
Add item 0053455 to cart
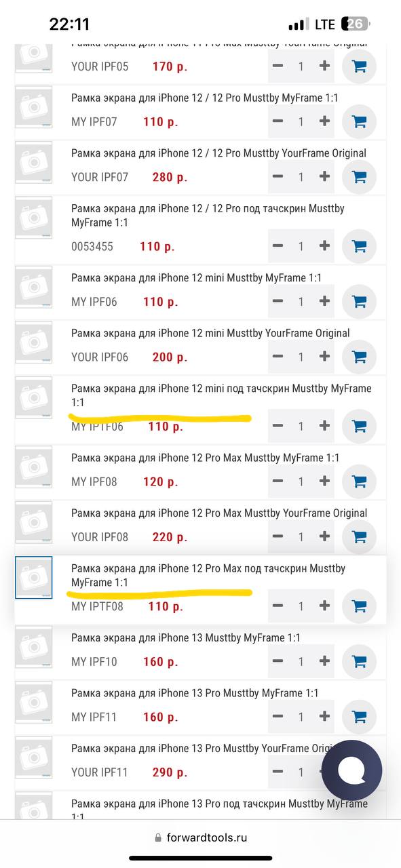tap(359, 246)
